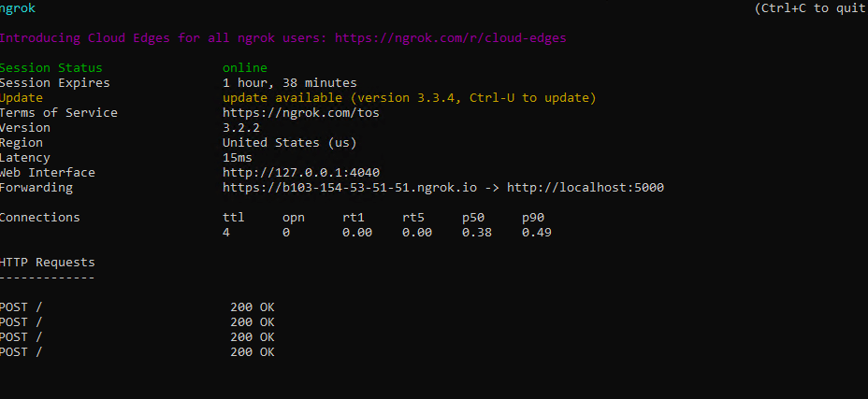Viewport: 868px width, 399px height.
Task: Click the "1 hour, 38 minutes" expiry value
Action: click(x=289, y=83)
